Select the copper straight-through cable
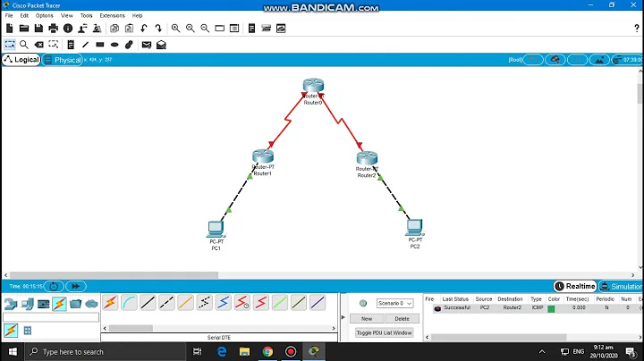Image resolution: width=644 pixels, height=361 pixels. point(148,303)
